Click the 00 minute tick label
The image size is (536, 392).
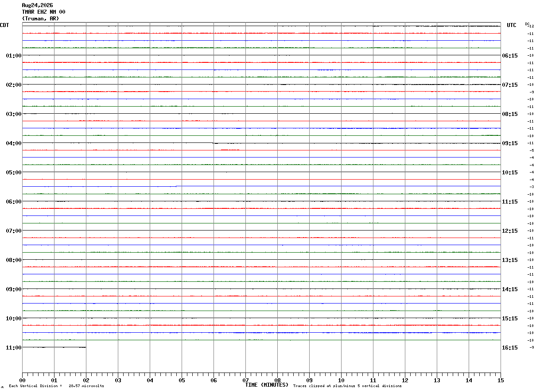point(22,380)
